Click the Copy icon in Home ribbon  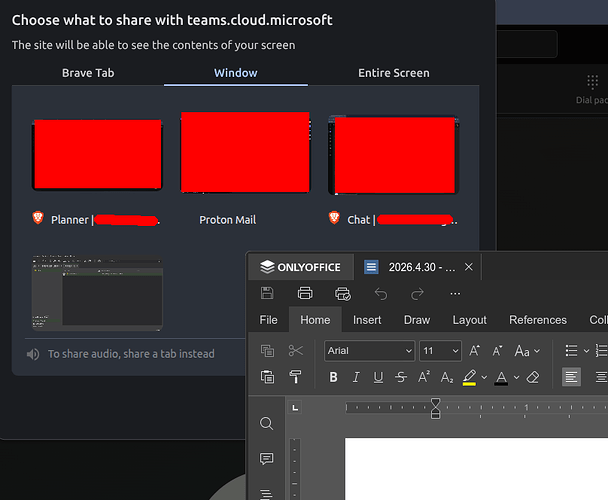(x=267, y=351)
